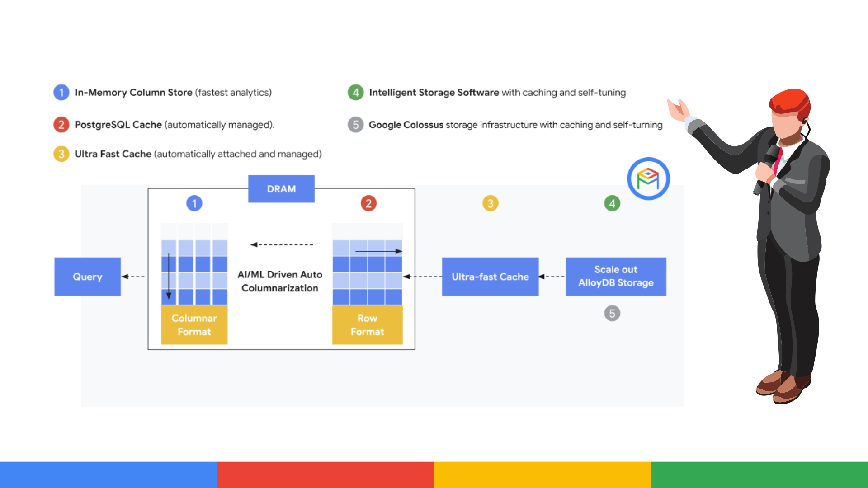
Task: Select red circle 2 above the Row Format grid
Action: click(368, 203)
